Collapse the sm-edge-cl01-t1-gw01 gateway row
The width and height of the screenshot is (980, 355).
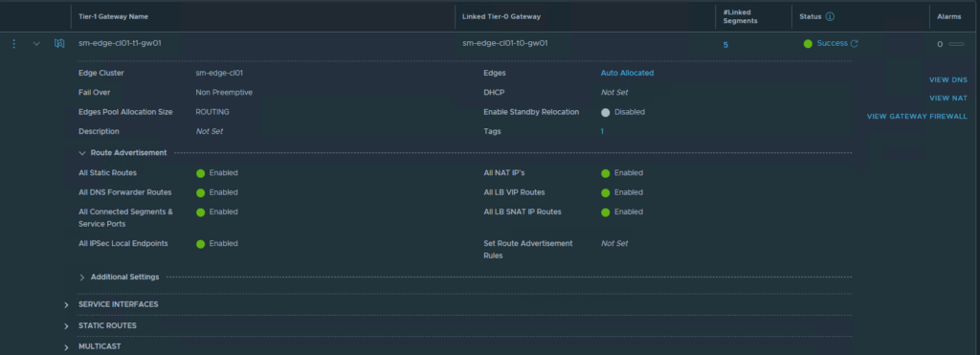pos(36,44)
